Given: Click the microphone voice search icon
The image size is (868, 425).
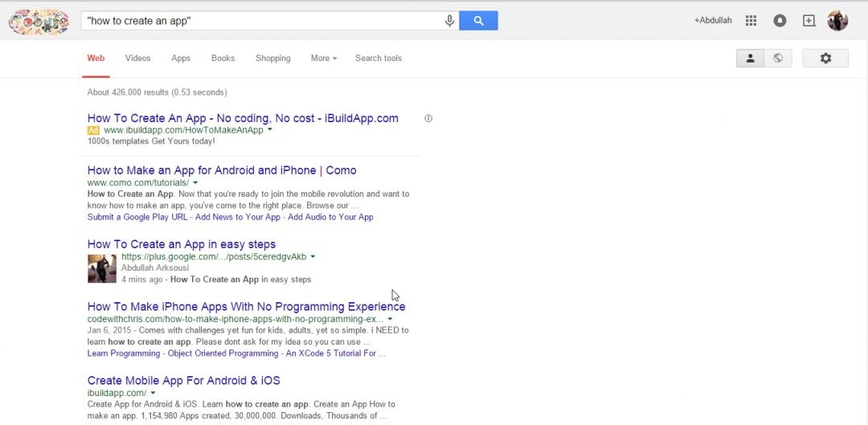Looking at the screenshot, I should pos(449,21).
